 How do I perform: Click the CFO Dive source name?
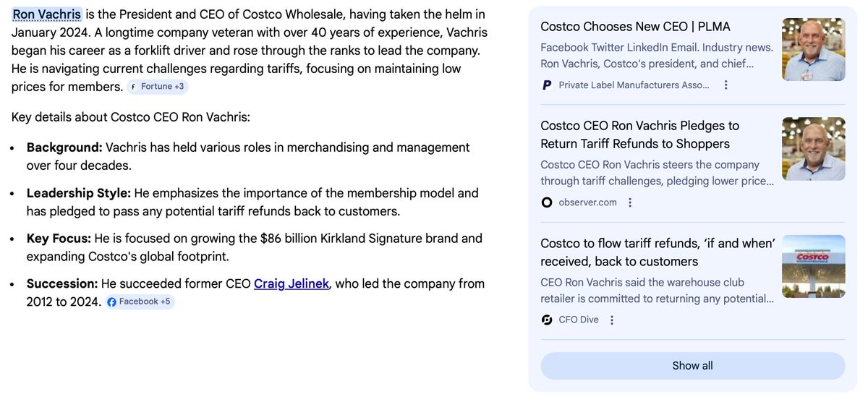[x=579, y=320]
